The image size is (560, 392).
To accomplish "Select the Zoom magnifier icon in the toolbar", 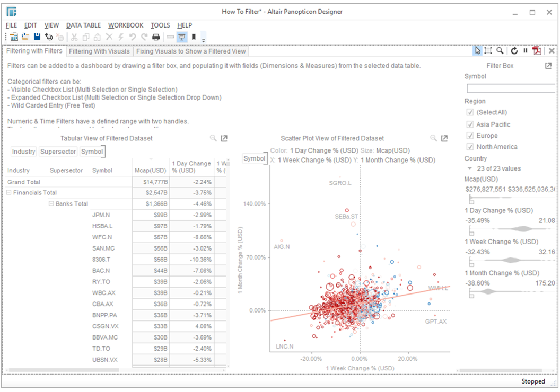I will (500, 50).
